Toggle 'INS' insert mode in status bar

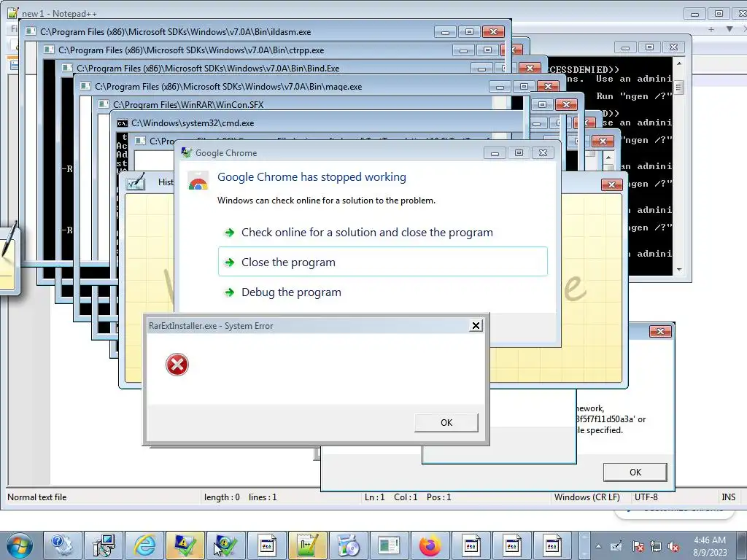coord(729,497)
